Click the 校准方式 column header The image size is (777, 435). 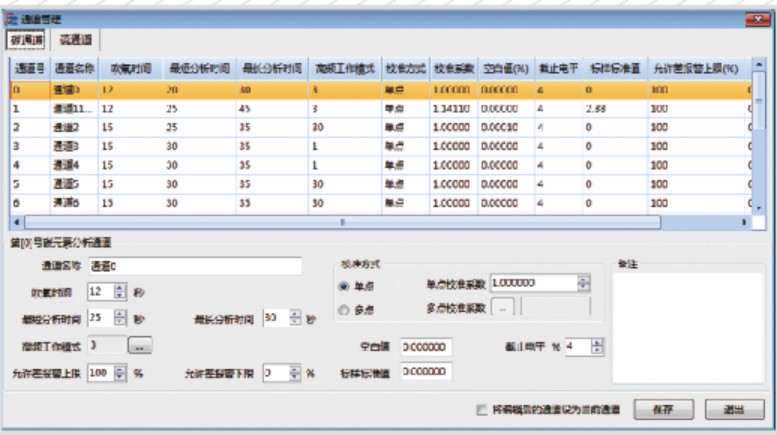pos(406,68)
